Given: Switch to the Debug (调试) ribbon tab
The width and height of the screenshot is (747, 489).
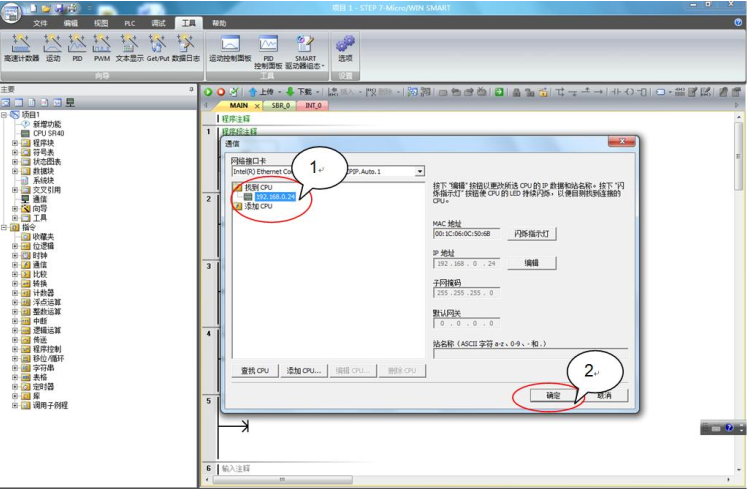Looking at the screenshot, I should [x=158, y=23].
